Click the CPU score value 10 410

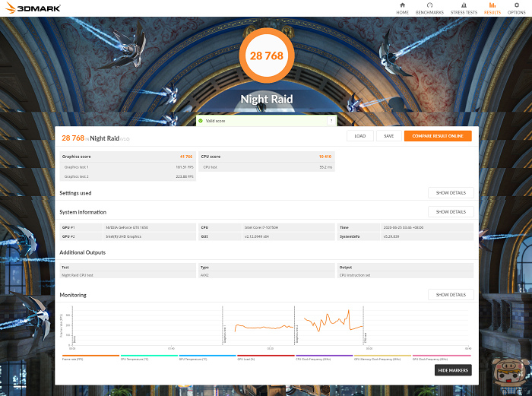325,157
